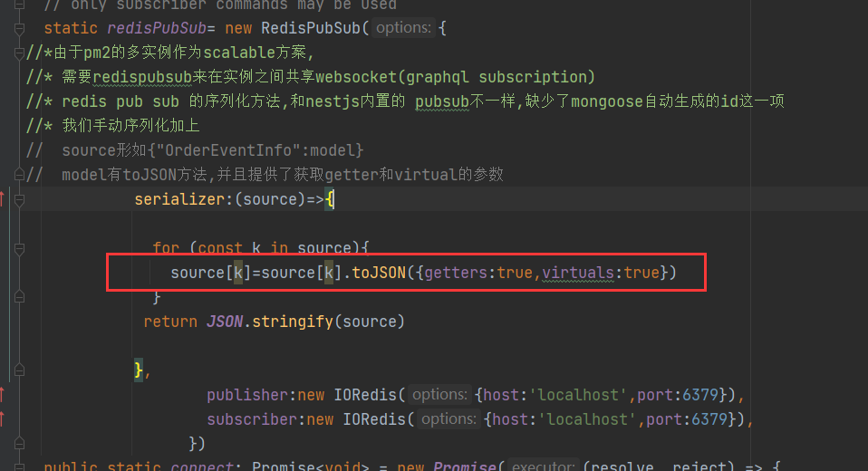
Task: Click the options: hint after RedisPubSub(
Action: 403,28
